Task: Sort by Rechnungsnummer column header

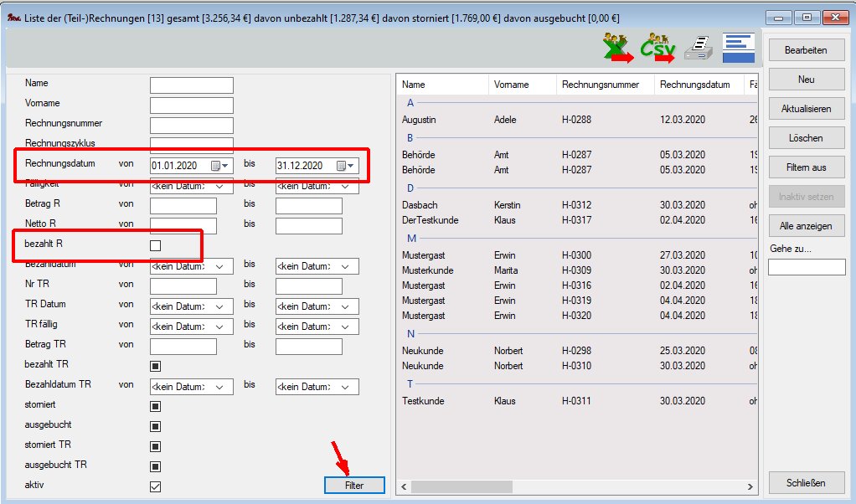Action: pos(601,85)
